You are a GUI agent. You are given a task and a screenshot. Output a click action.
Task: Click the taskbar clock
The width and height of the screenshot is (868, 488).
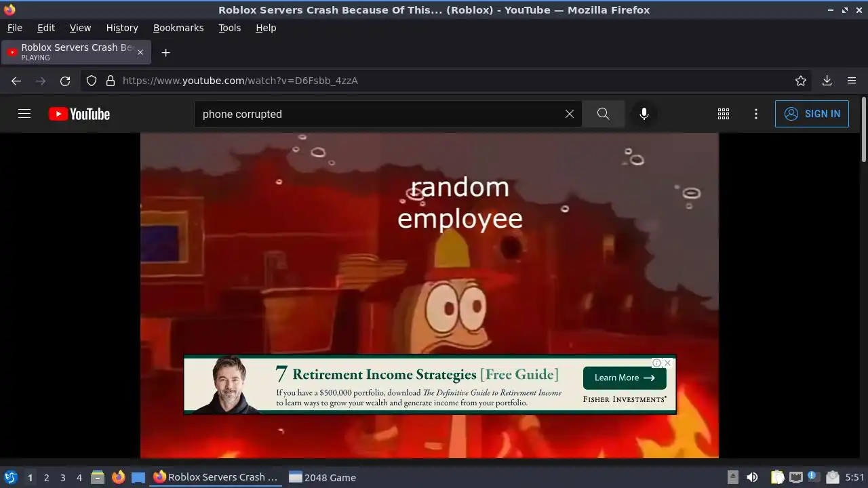854,477
